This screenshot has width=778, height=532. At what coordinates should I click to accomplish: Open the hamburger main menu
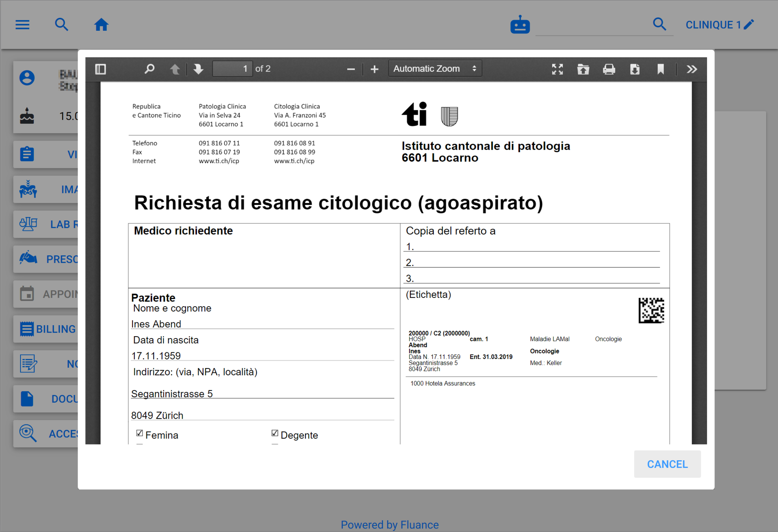coord(22,24)
